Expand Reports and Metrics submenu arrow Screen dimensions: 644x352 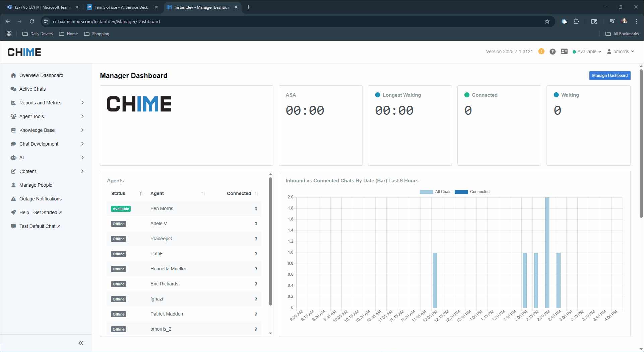click(x=82, y=103)
